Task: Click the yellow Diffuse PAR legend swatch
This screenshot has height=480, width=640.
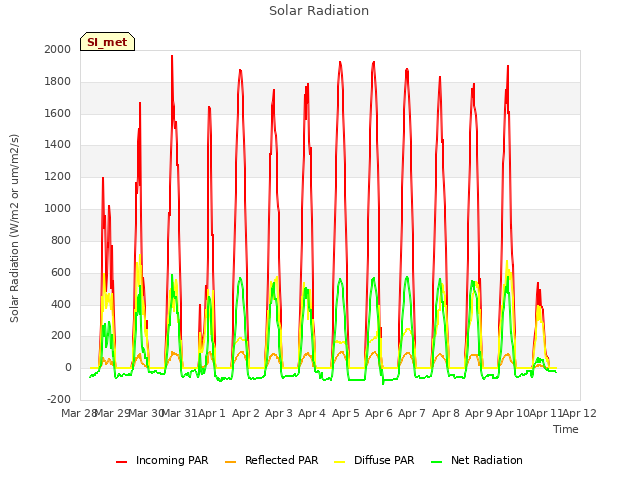Action: 340,462
